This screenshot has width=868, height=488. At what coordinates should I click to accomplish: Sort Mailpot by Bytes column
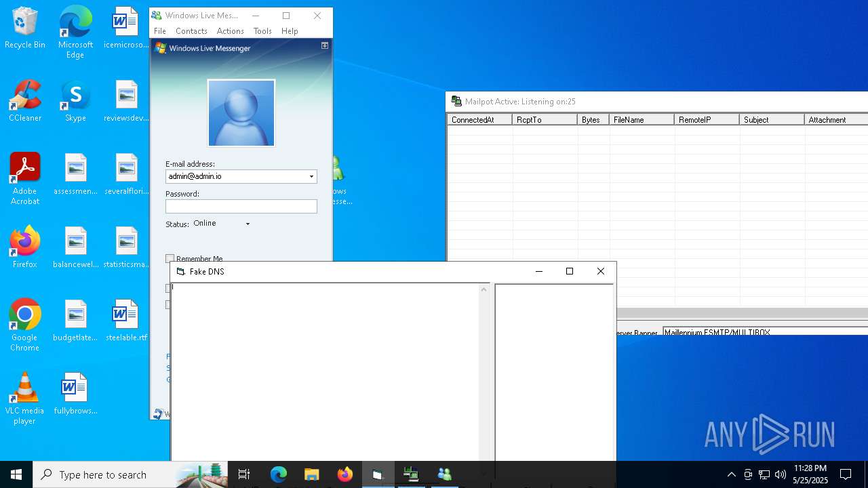click(x=593, y=119)
